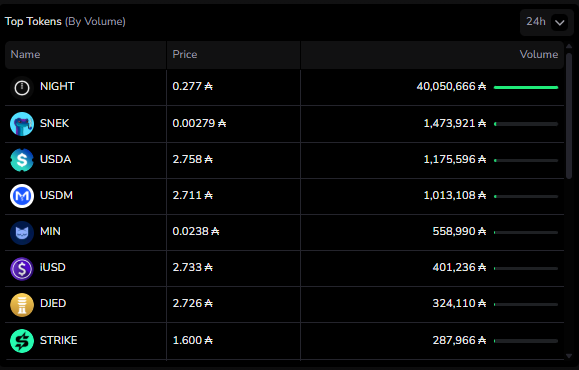
Task: Click the DJED gold pillar icon
Action: point(22,304)
